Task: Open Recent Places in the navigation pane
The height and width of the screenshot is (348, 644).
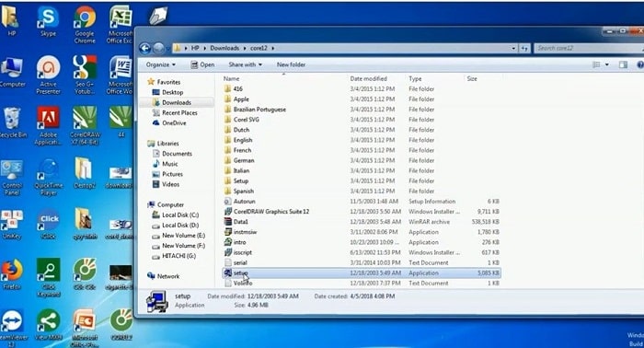Action: pyautogui.click(x=175, y=112)
